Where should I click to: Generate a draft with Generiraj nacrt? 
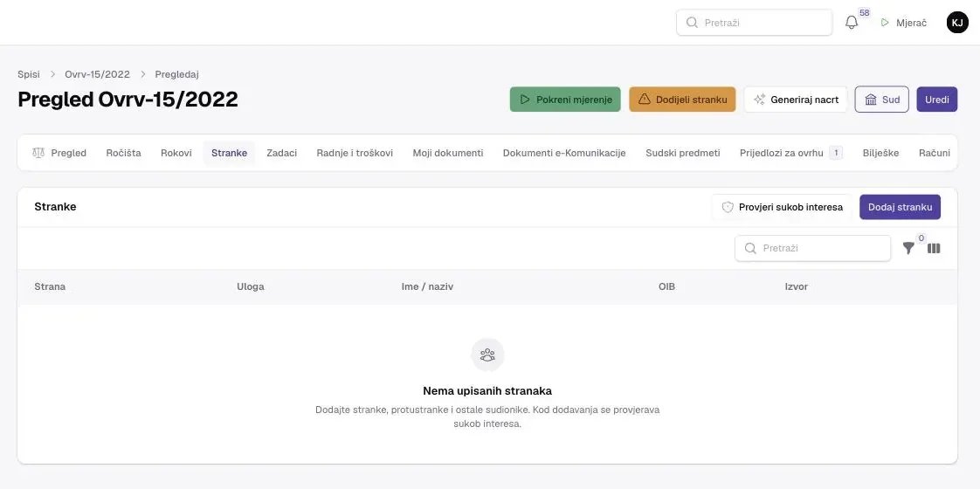pos(796,100)
